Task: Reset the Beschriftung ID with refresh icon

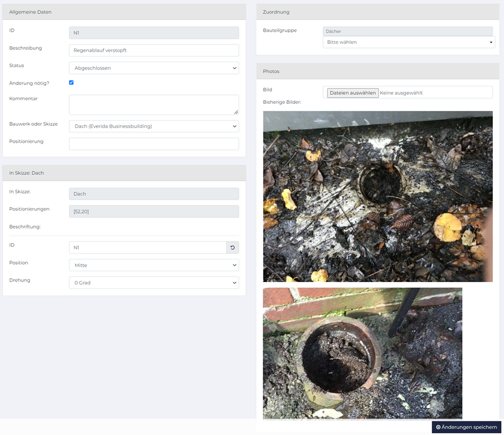Action: [233, 248]
